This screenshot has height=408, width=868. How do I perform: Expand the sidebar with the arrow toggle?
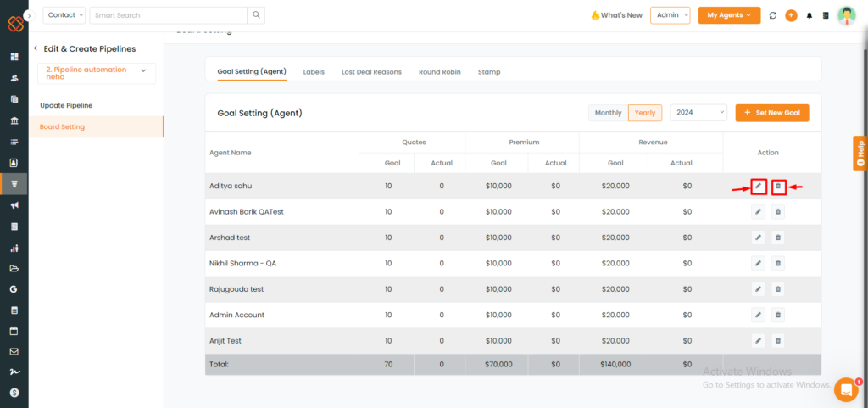[x=30, y=16]
